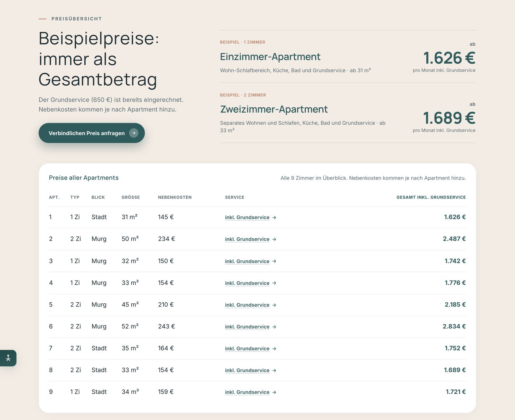Click the 210 € Nebenkosten cell
Screen dimensions: 515x420
[x=166, y=305]
